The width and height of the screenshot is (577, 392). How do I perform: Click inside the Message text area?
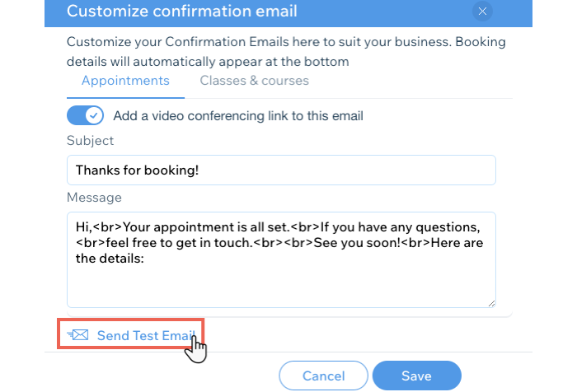click(281, 259)
